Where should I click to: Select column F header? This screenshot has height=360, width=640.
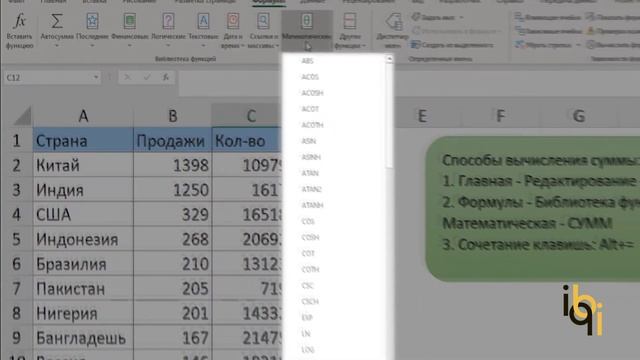pos(500,116)
